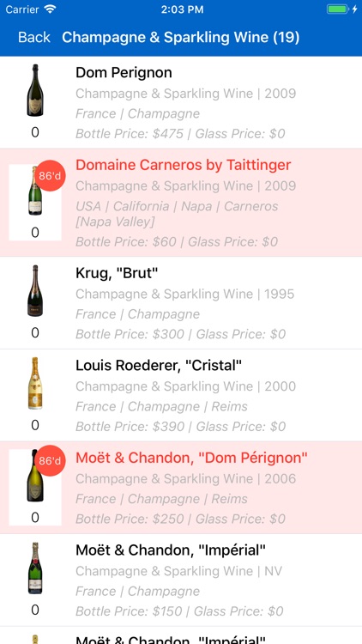Tap the Dom Perignon wine name
Viewport: 362px width, 644px height.
pyautogui.click(x=124, y=73)
